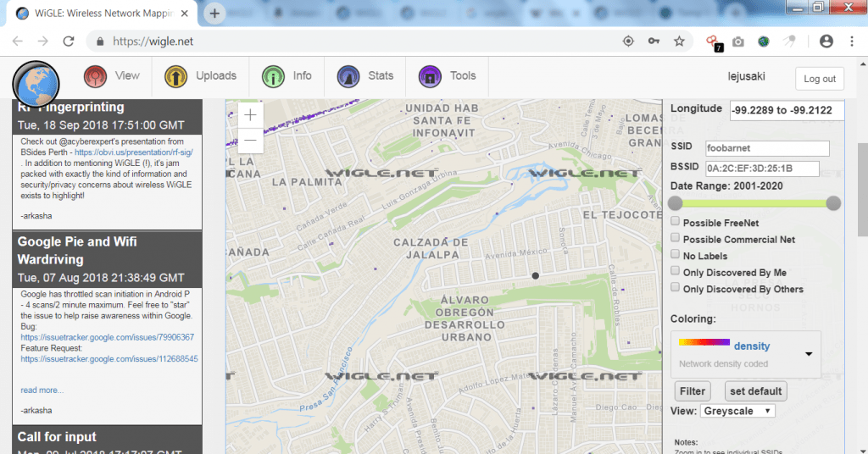Click the red View menu icon
Viewport: 868px width, 454px height.
coord(95,76)
